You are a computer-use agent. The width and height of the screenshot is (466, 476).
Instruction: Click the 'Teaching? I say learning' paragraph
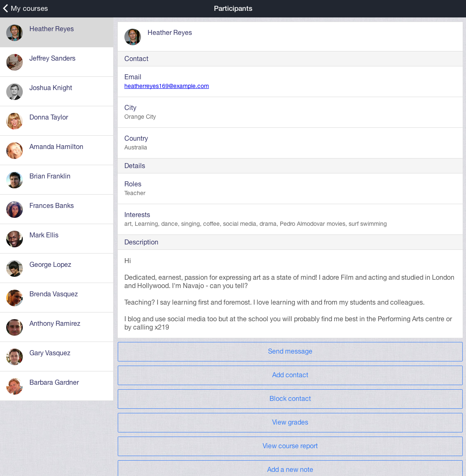(x=274, y=303)
